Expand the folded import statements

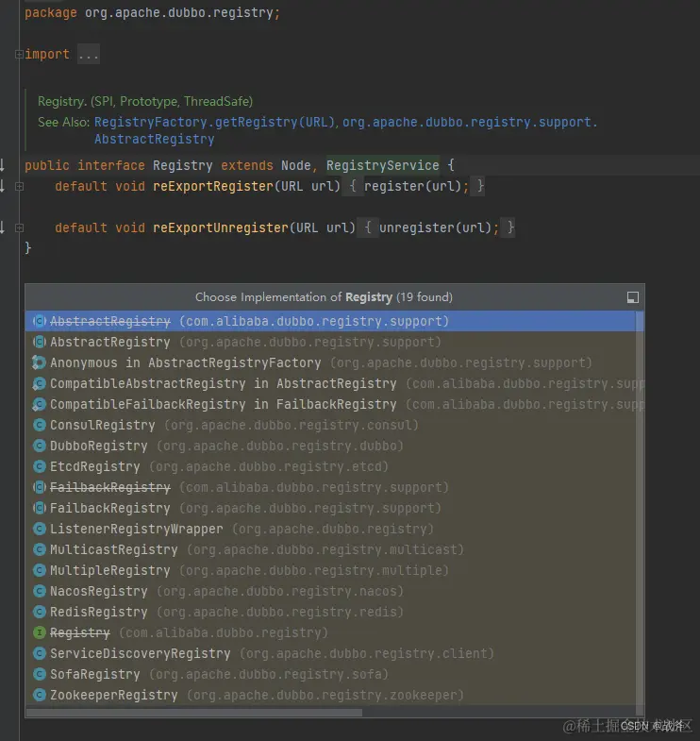pyautogui.click(x=19, y=55)
